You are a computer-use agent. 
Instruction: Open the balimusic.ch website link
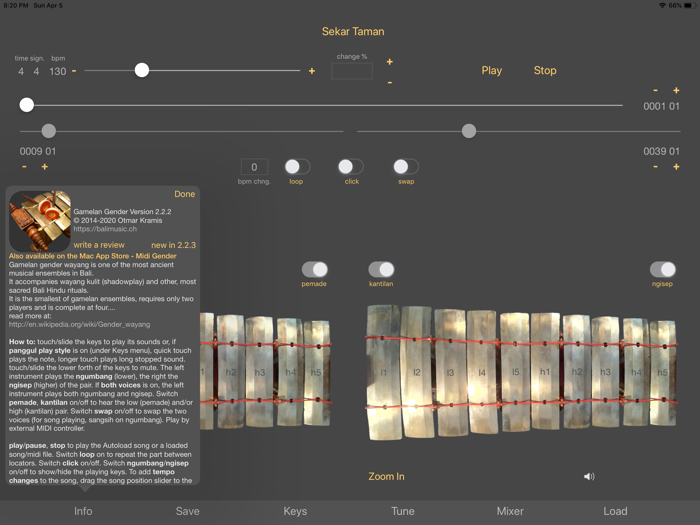click(x=105, y=229)
